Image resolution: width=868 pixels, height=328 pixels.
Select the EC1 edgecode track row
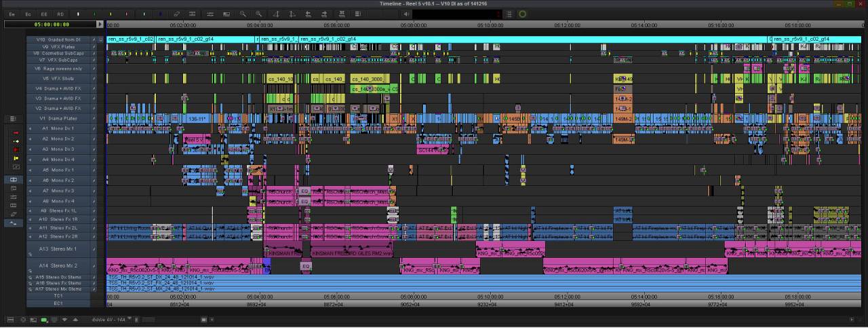click(59, 303)
